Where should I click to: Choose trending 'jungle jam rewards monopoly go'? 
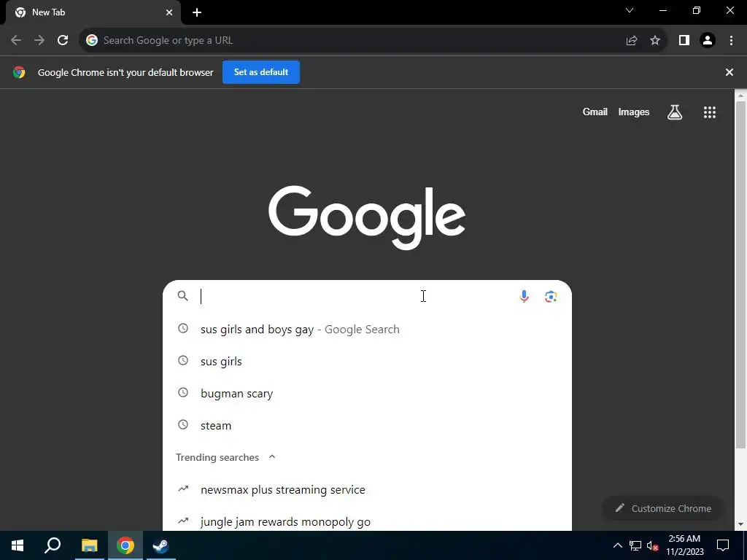coord(367,522)
